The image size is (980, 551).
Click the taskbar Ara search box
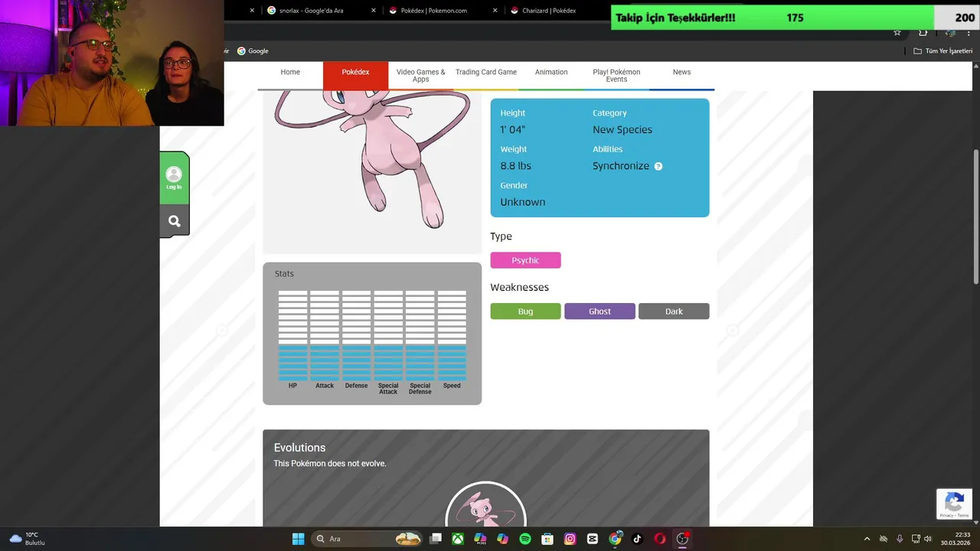click(x=368, y=539)
